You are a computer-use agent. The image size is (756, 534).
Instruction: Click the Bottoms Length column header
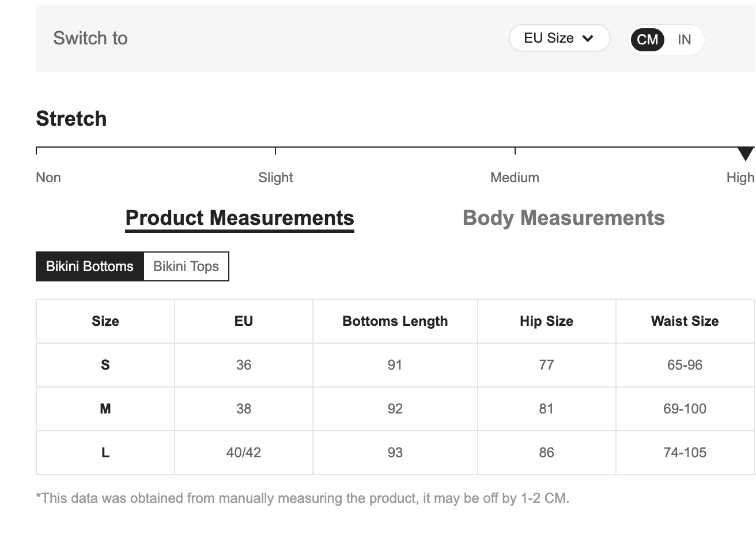[x=395, y=321]
